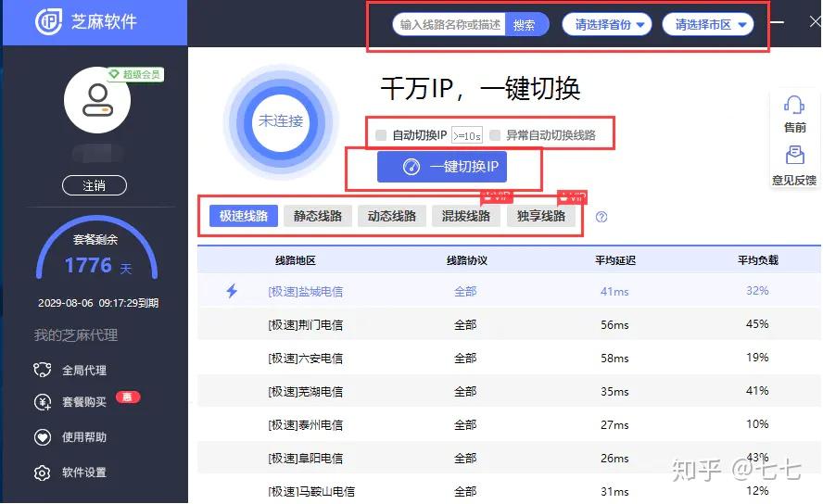Click the 平均延迟 column header

coord(615,260)
